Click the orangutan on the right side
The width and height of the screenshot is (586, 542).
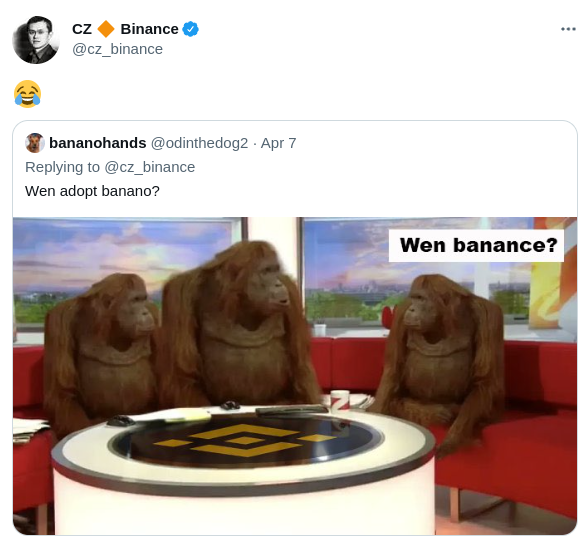click(441, 355)
